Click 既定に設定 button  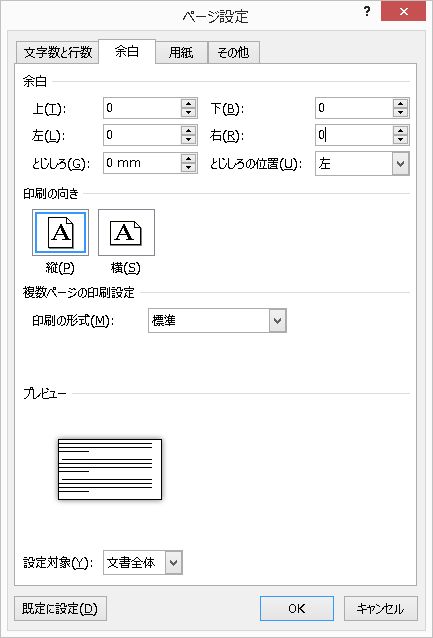[x=60, y=608]
